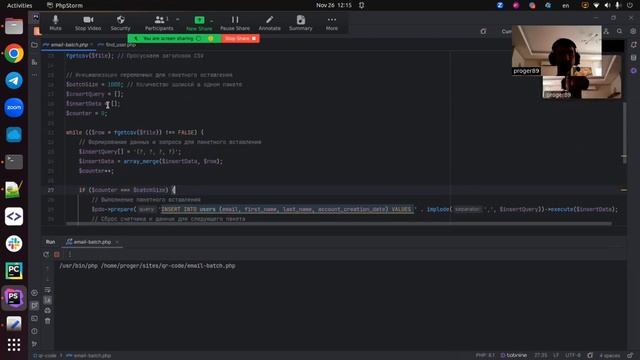Stop the running process
This screenshot has height=360, width=640.
(57, 254)
